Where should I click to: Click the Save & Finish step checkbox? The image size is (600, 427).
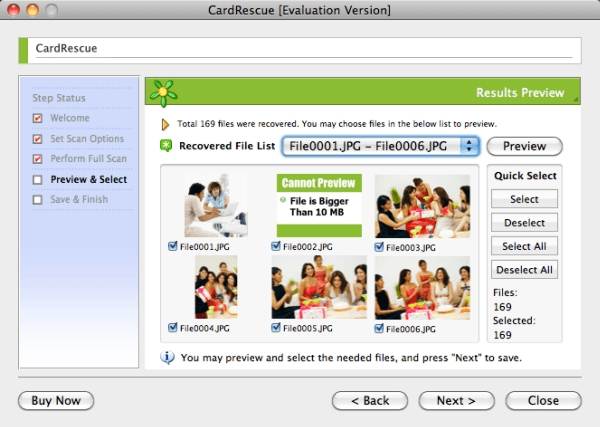[38, 200]
